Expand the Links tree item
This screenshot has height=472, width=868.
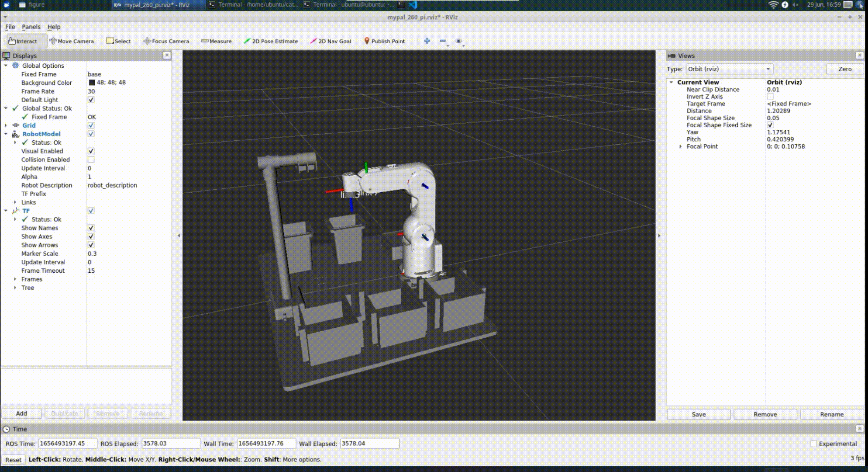[14, 202]
